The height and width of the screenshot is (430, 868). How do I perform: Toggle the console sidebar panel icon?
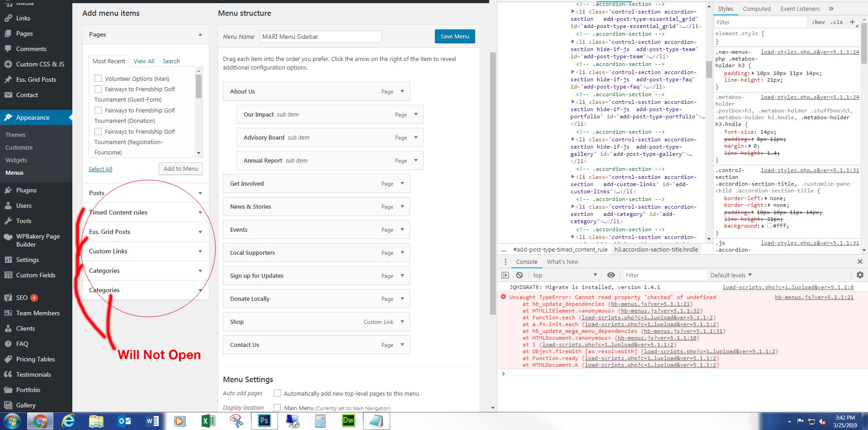coord(505,275)
